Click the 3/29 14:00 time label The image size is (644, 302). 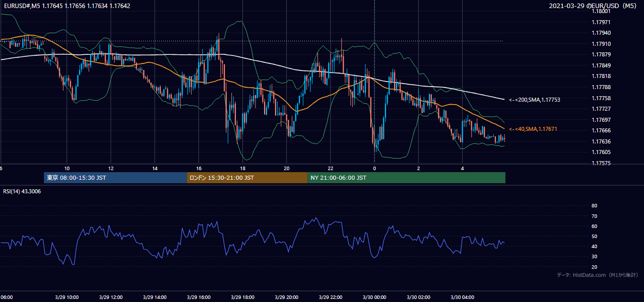(154, 297)
